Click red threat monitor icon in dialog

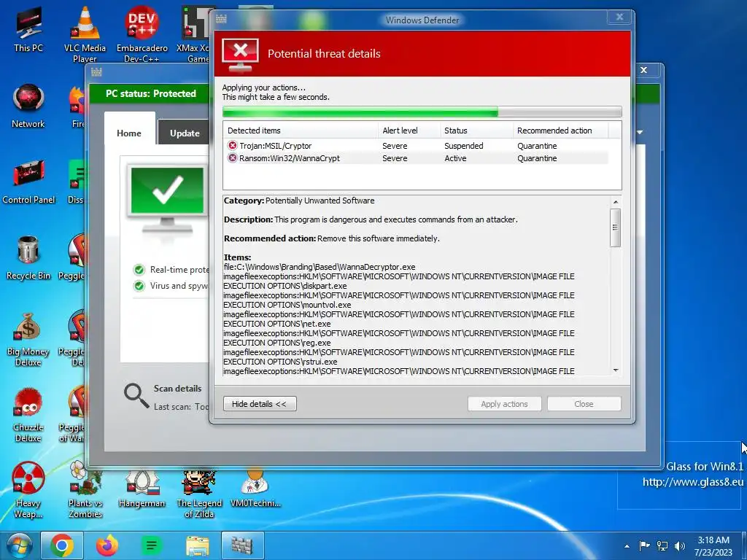click(x=241, y=55)
